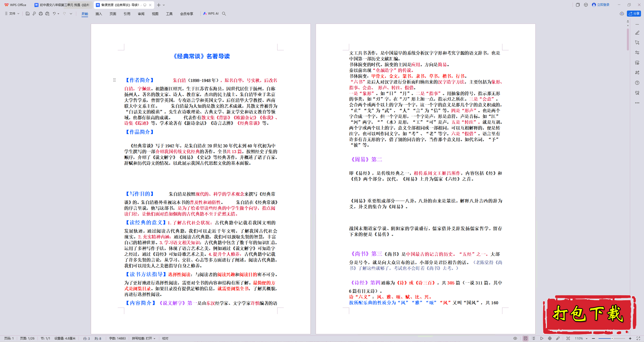Click 立即登录 to sign in
Viewport: 644px width, 342px height.
pyautogui.click(x=601, y=5)
